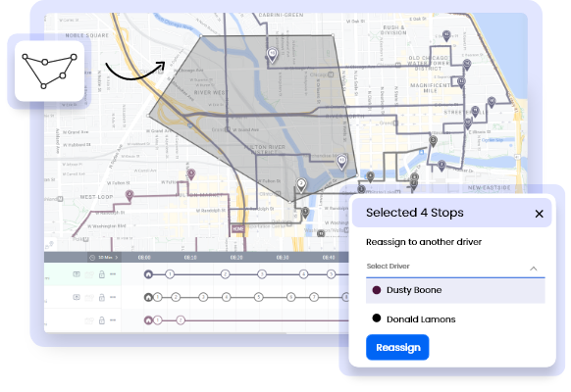Click truck icon in bottom timeline row
The image size is (571, 392).
coord(89,320)
